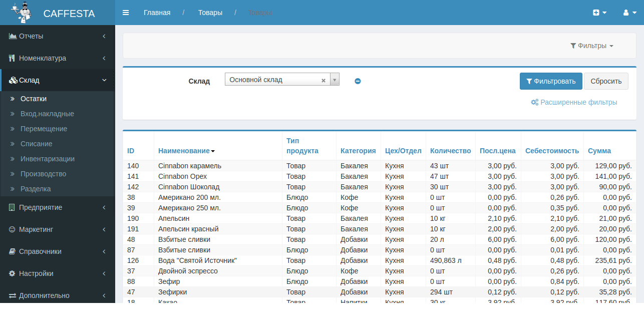644x316 pixels.
Task: Open the Склад warehouse dropdown arrow
Action: pyautogui.click(x=335, y=80)
